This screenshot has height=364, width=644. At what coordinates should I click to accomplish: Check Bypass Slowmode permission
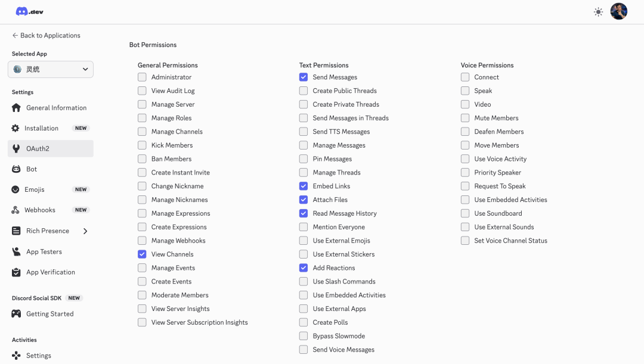[x=304, y=336]
